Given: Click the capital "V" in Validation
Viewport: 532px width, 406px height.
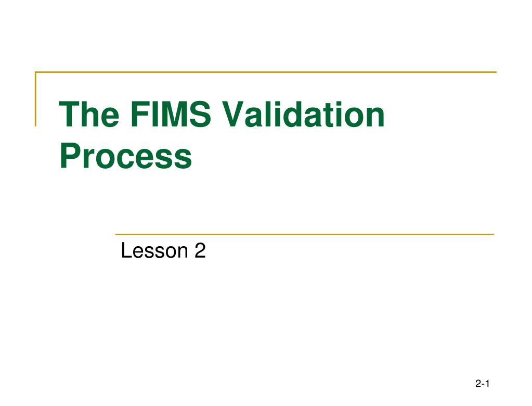Looking at the screenshot, I should 233,115.
